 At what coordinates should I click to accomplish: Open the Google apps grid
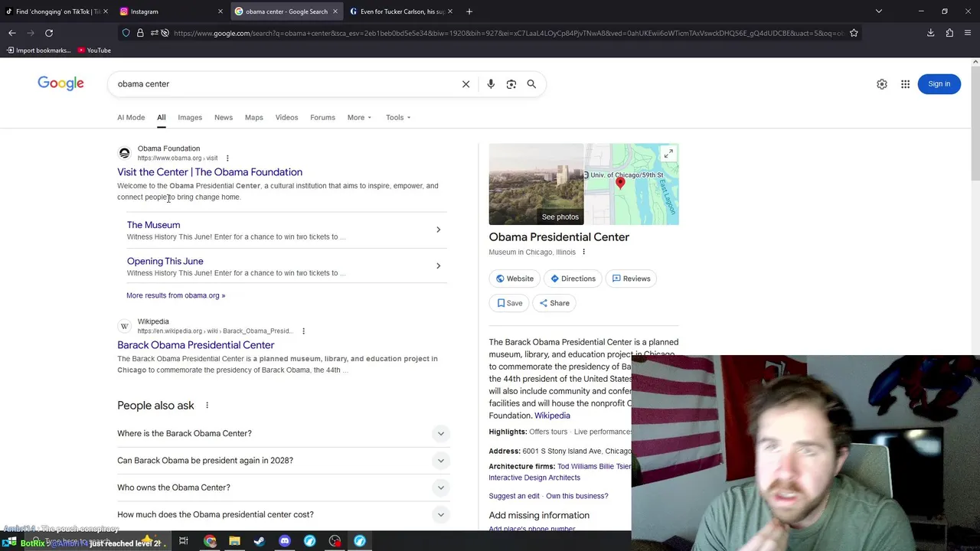(x=906, y=84)
